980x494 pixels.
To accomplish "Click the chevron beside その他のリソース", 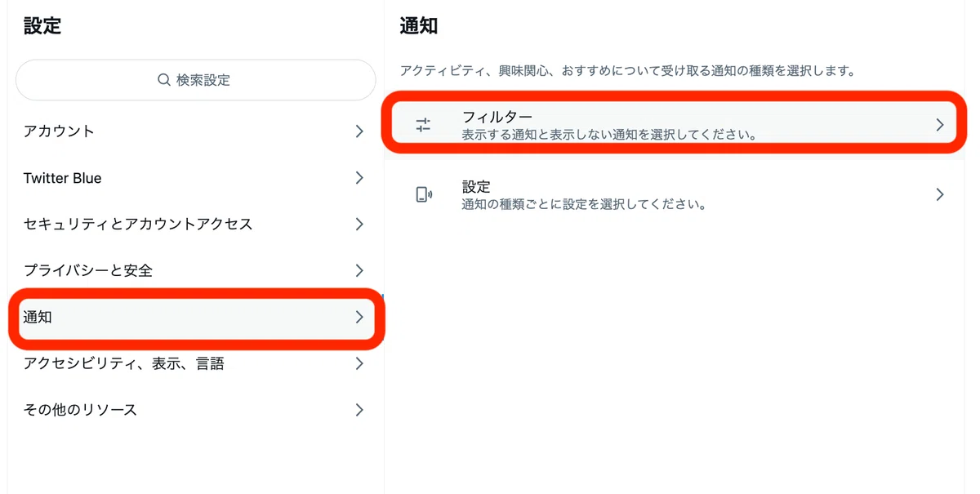I will [359, 410].
